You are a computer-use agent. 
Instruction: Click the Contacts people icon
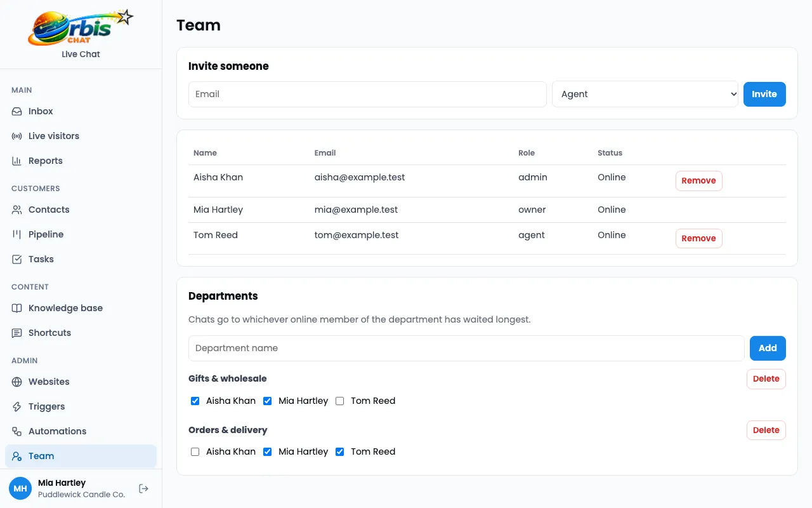point(17,210)
